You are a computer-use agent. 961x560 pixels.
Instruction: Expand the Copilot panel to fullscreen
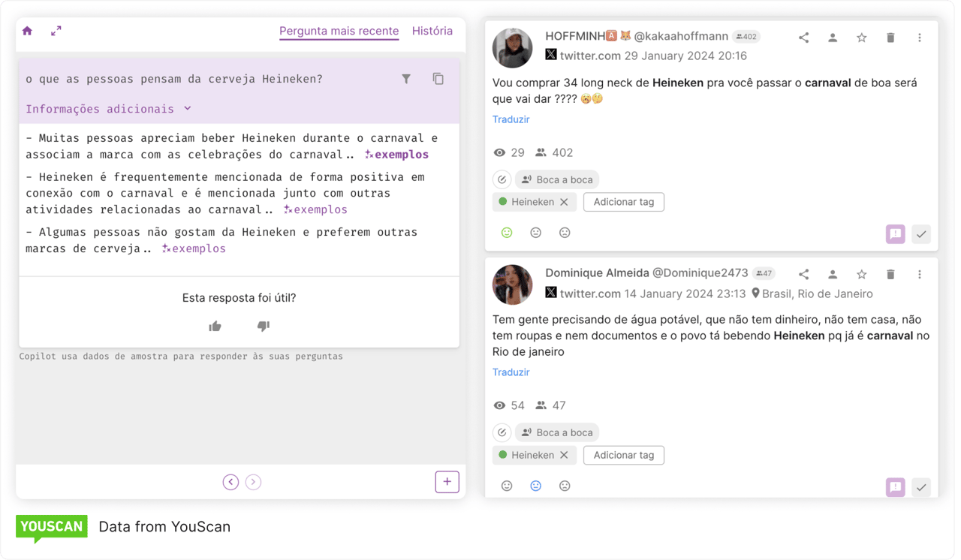56,31
